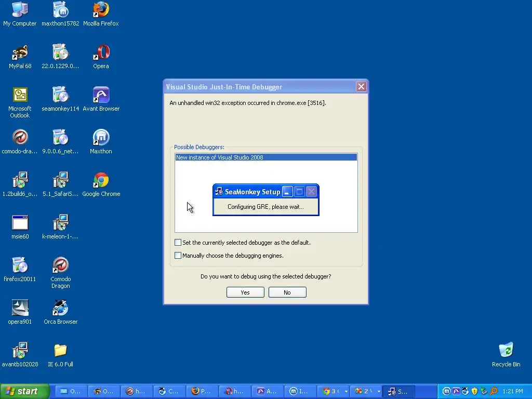Screen dimensions: 532x399
Task: Switch to the first 'O...' taskbar button
Action: click(71, 391)
